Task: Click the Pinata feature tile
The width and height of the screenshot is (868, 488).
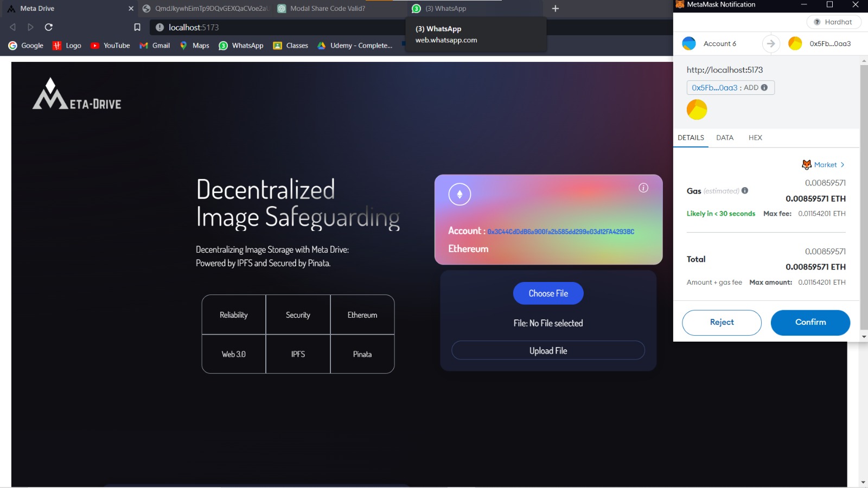Action: 362,354
